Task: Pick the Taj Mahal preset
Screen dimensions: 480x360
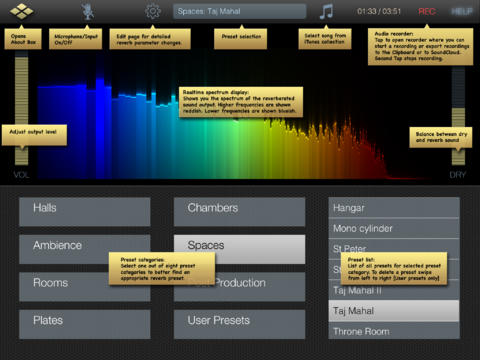Action: coord(394,311)
